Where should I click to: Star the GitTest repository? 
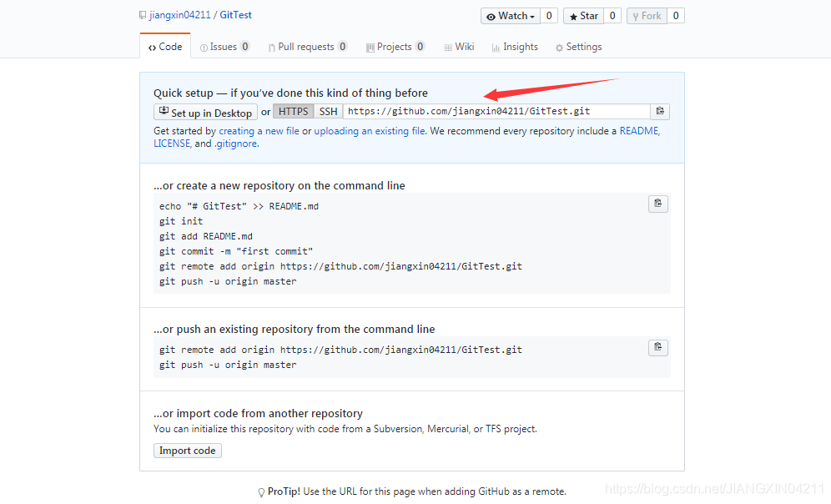(583, 16)
